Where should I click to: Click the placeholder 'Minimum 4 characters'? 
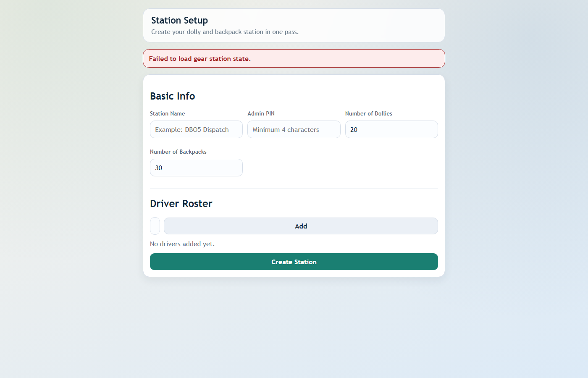[285, 129]
